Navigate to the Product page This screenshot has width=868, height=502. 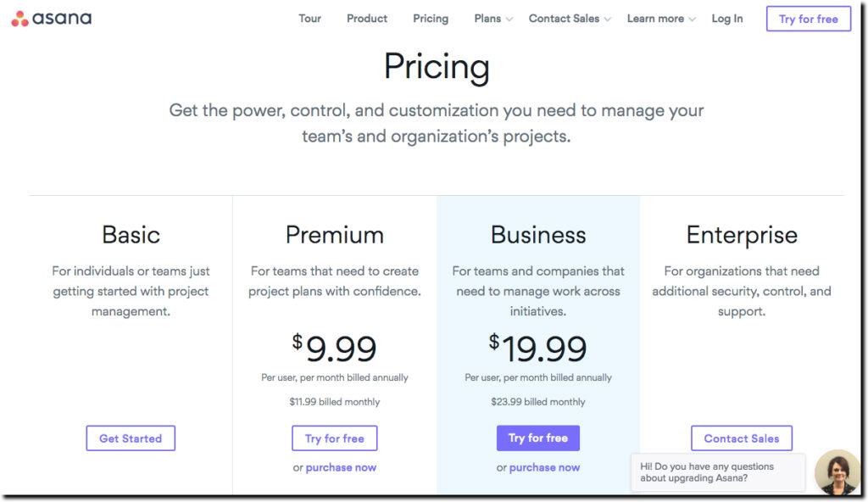(366, 18)
